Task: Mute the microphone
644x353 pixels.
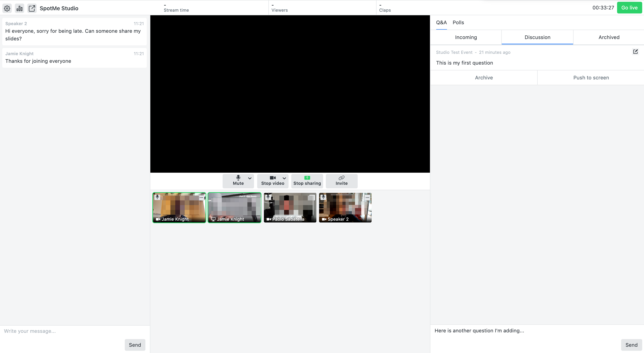Action: (x=238, y=181)
